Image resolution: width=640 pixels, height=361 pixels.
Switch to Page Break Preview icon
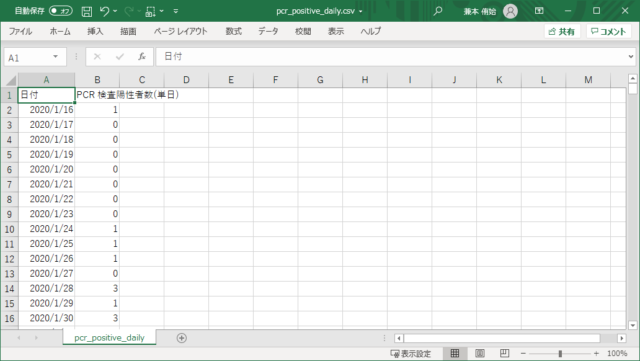tap(504, 353)
